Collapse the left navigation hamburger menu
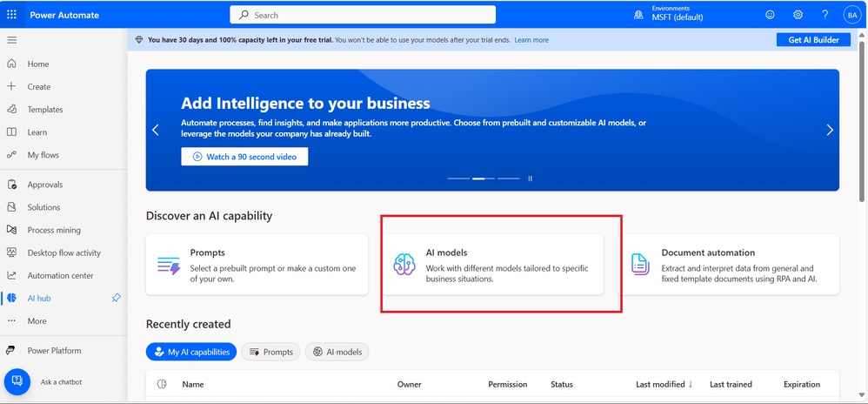 [x=11, y=40]
